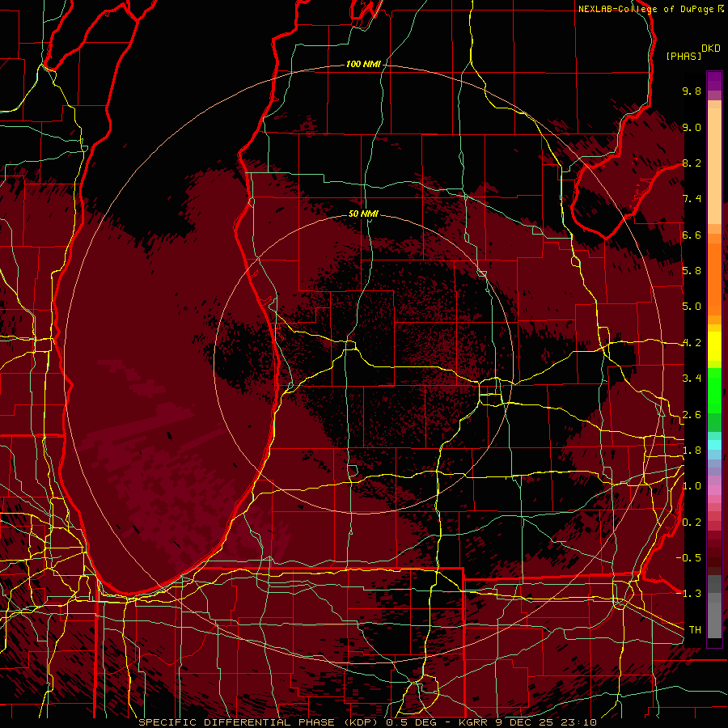Click the 9.8 scale value
This screenshot has height=728, width=728.
pos(692,91)
